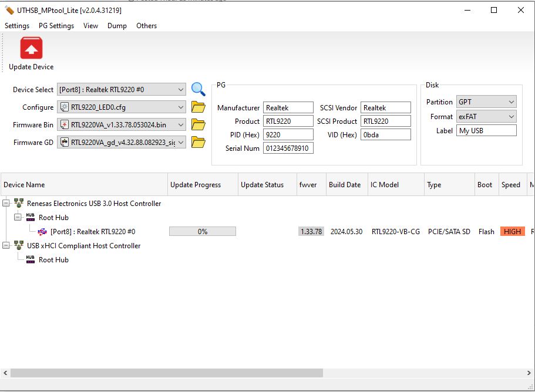Select the Port8 Realtek RTL9220 #0 tree row
The height and width of the screenshot is (392, 535).
pyautogui.click(x=93, y=232)
